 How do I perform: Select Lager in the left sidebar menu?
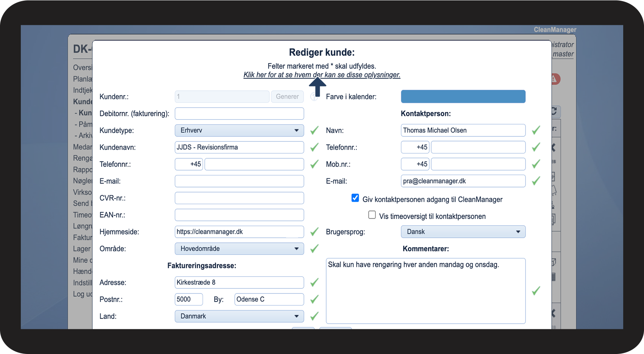[82, 249]
